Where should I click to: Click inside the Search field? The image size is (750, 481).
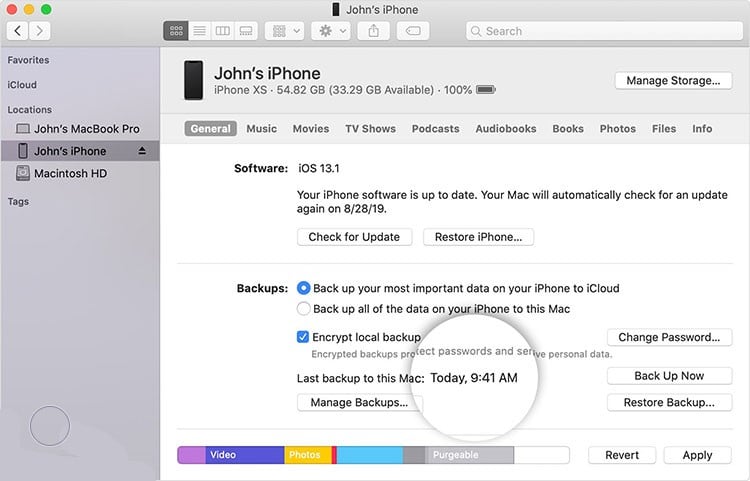604,31
